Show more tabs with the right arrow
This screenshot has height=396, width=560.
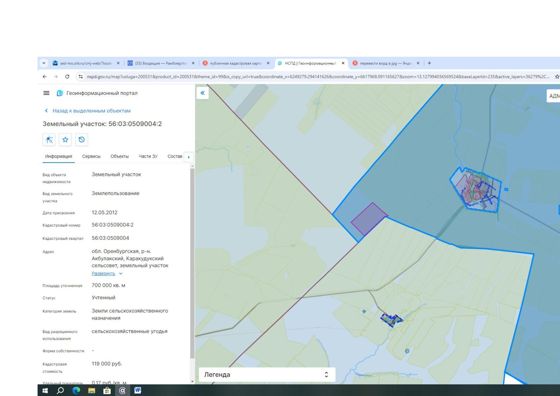coord(189,157)
